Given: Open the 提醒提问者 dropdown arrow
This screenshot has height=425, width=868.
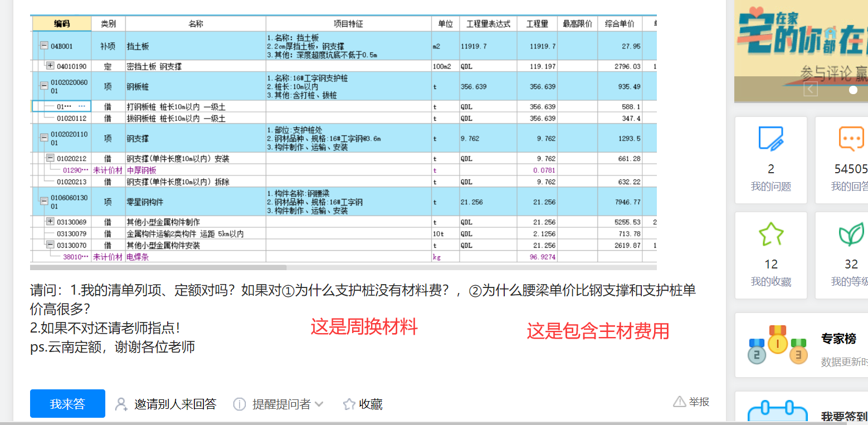Looking at the screenshot, I should [x=319, y=404].
